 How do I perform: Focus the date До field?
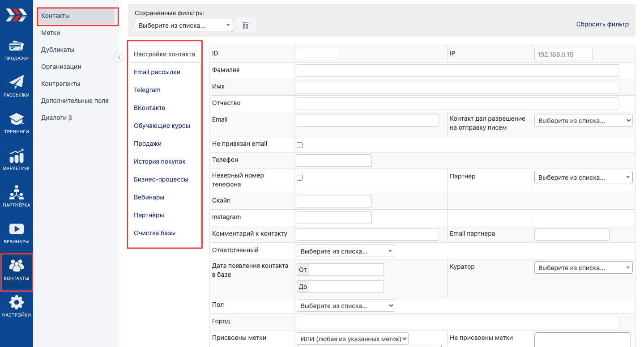(x=346, y=287)
